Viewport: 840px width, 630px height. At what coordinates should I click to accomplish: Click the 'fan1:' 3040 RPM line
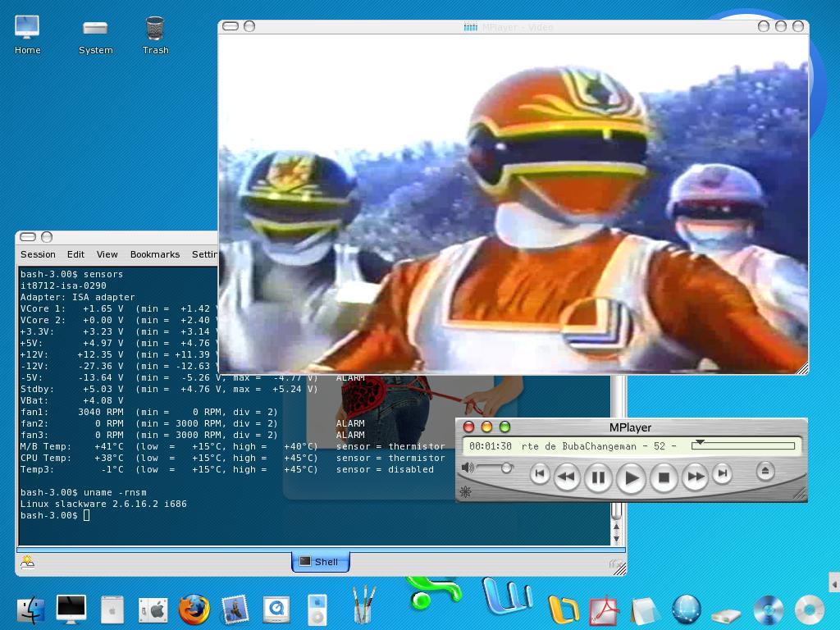point(149,412)
